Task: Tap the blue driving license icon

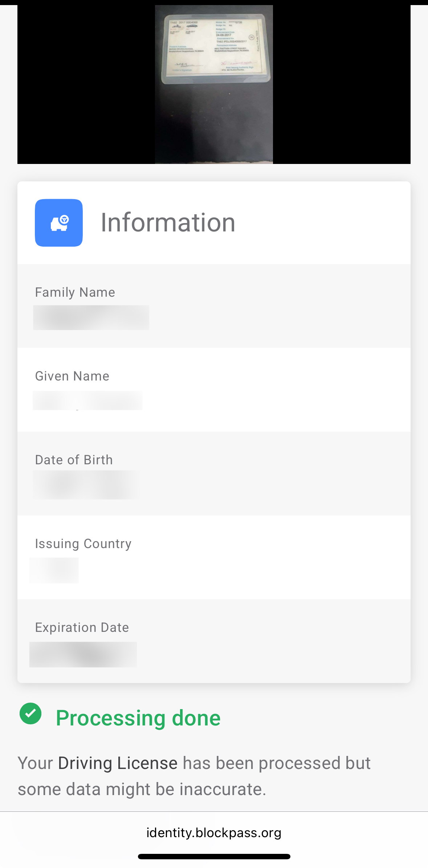Action: click(x=59, y=223)
